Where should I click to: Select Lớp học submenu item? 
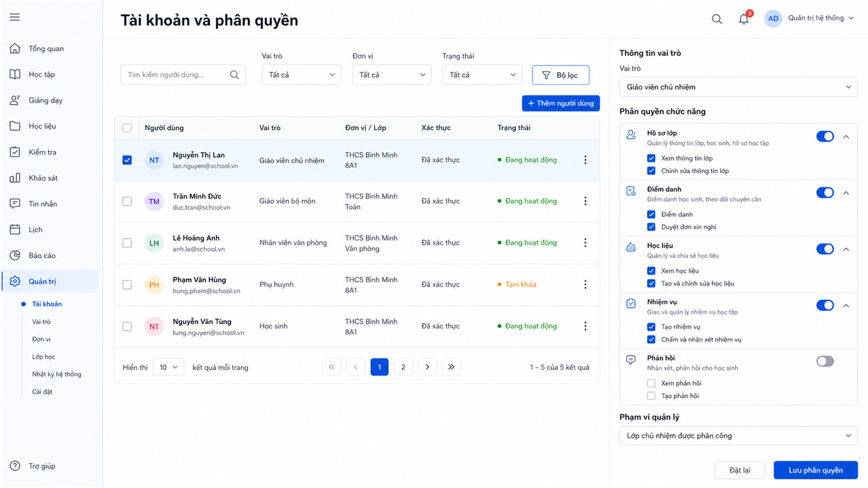coord(44,356)
